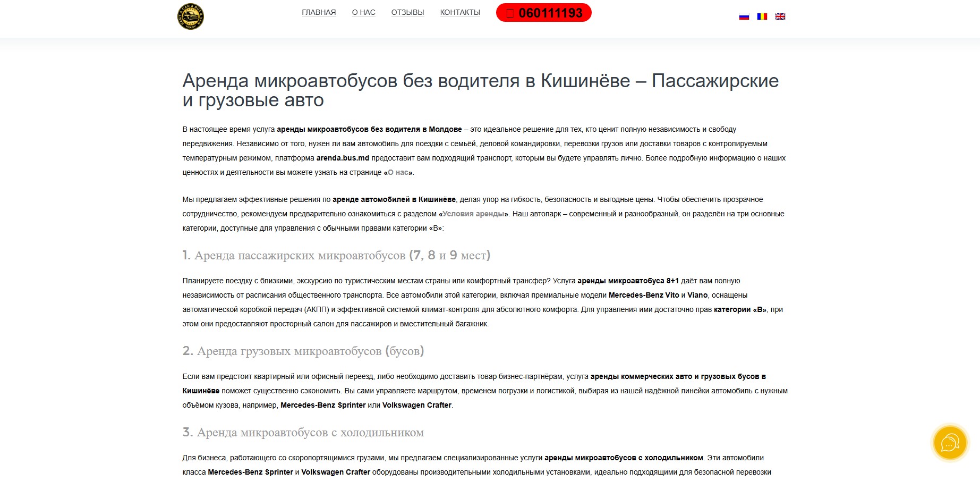Follow the «Условия аренды» link
980x481 pixels.
click(474, 214)
